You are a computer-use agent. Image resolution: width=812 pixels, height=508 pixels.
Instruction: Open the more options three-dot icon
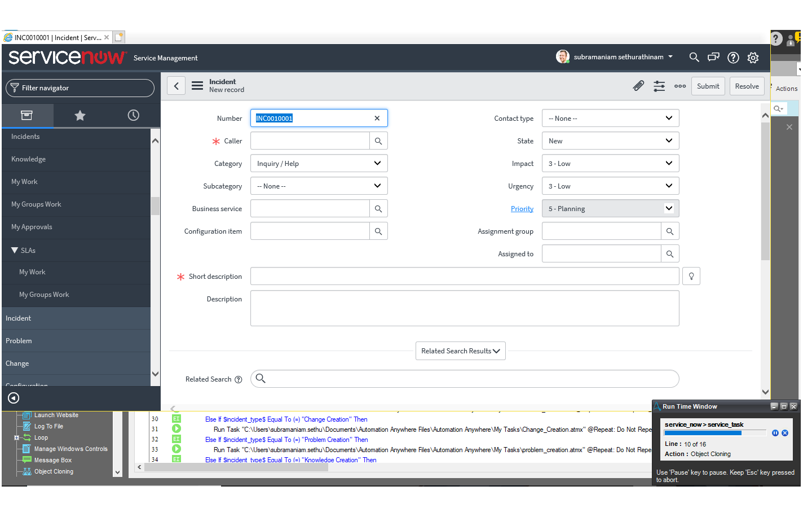point(680,86)
